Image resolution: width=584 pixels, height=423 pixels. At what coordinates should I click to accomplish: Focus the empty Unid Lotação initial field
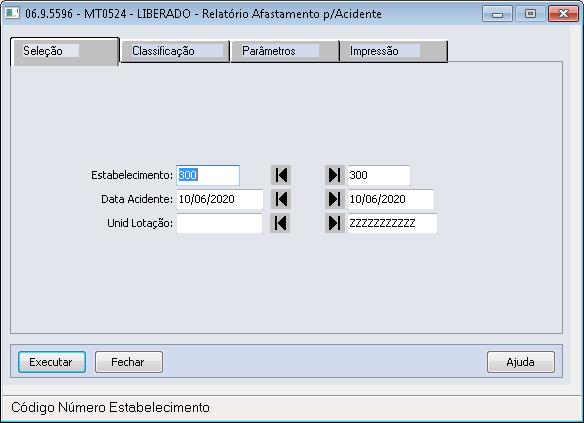219,223
